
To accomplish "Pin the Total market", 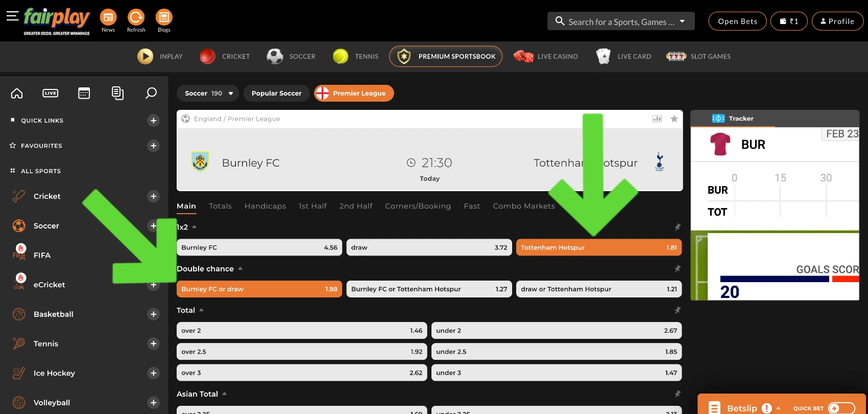I will 678,310.
